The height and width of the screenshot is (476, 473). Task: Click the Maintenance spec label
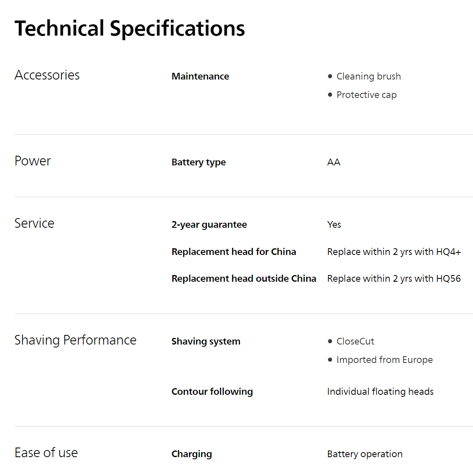click(200, 76)
